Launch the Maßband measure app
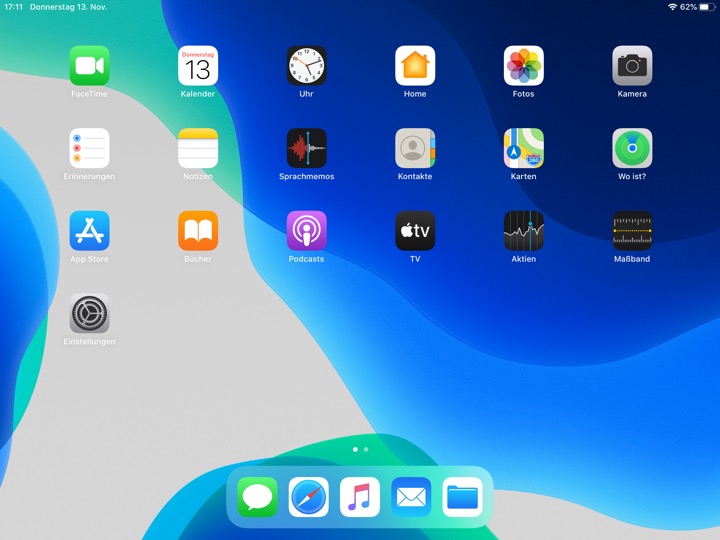This screenshot has width=720, height=540. coord(632,231)
